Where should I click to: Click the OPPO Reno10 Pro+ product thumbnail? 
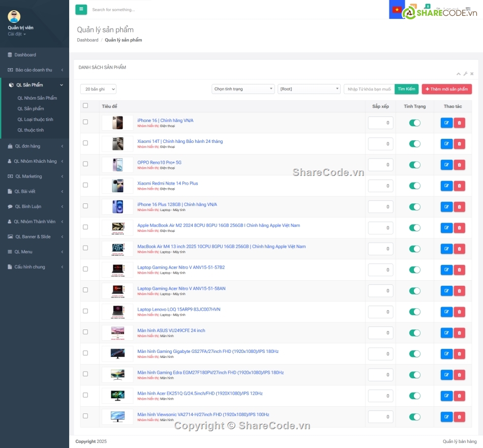pyautogui.click(x=117, y=165)
